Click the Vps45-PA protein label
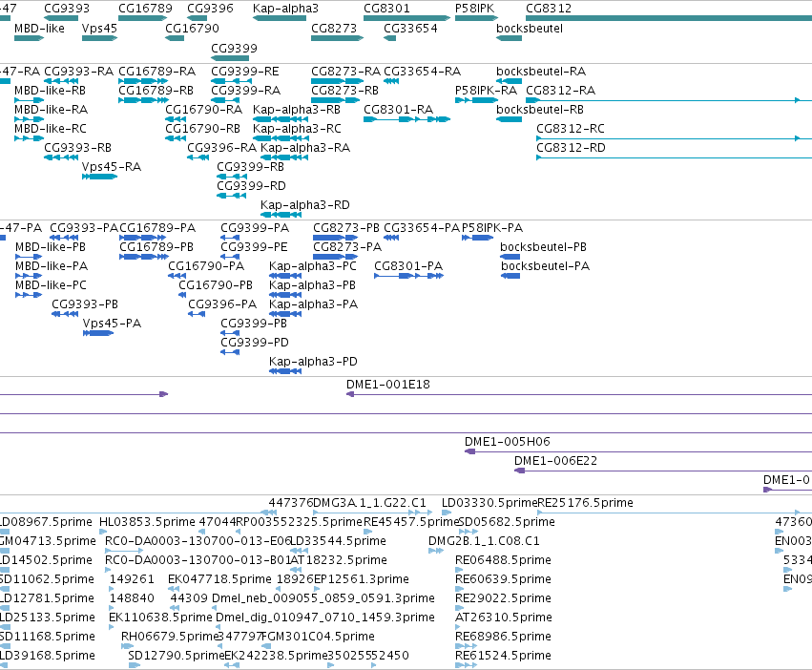Viewport: 812px width, 670px height. (112, 324)
